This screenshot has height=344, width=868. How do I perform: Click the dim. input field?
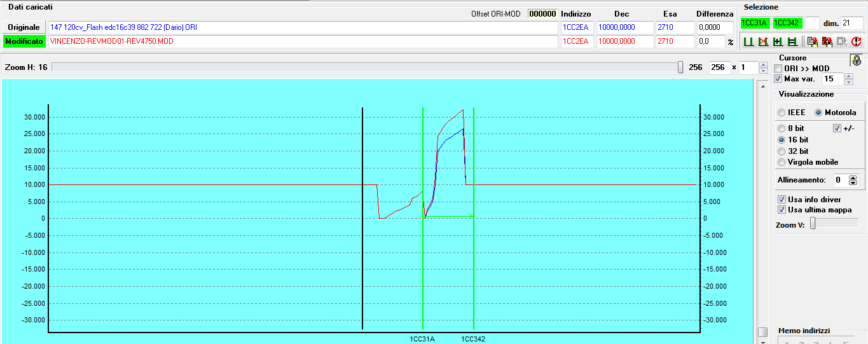(850, 23)
